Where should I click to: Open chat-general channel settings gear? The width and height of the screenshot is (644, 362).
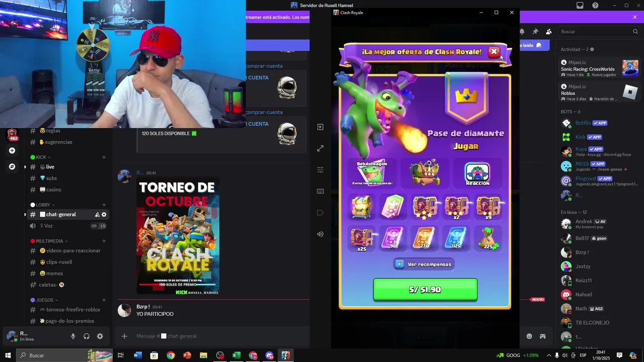pos(104,215)
